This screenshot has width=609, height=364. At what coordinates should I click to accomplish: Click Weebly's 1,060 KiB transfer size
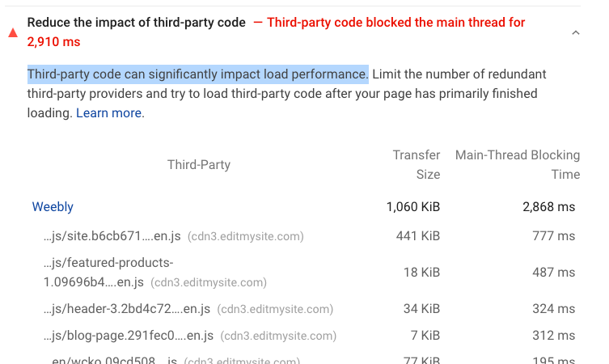click(413, 207)
